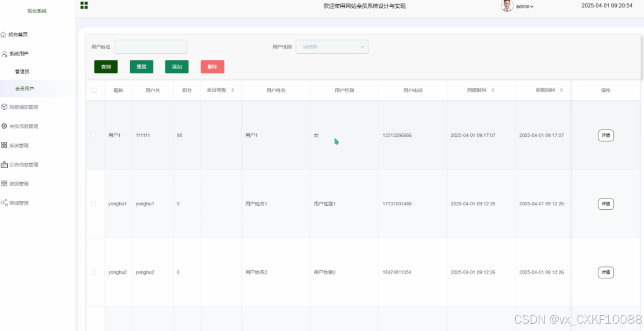
Task: Click the header clock 2025-04-01 09:20:54
Action: tap(607, 6)
